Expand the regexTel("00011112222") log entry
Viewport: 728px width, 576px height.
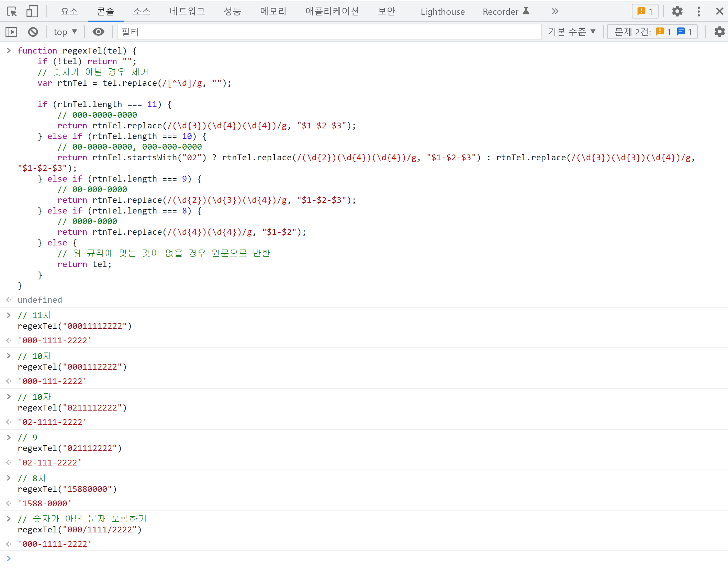pyautogui.click(x=9, y=315)
